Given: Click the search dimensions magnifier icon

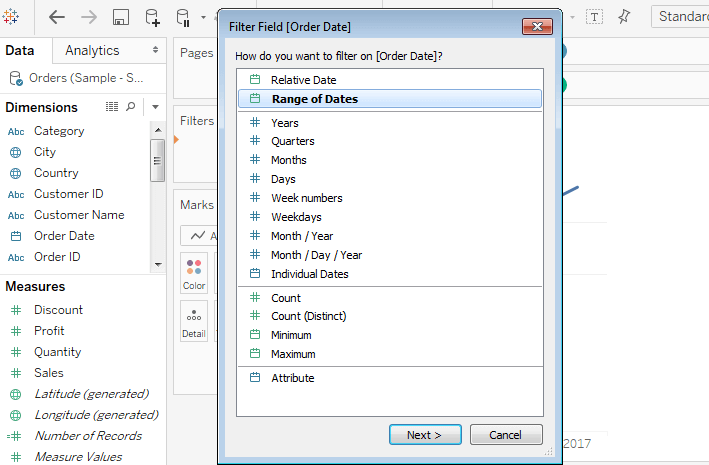Looking at the screenshot, I should click(131, 107).
